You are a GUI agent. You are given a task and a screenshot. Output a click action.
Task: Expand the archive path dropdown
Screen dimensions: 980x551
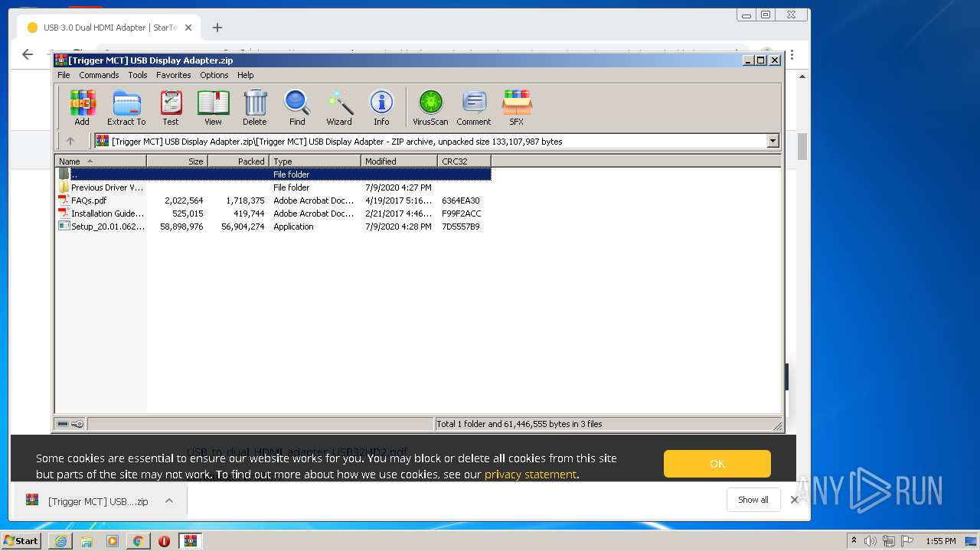tap(773, 141)
